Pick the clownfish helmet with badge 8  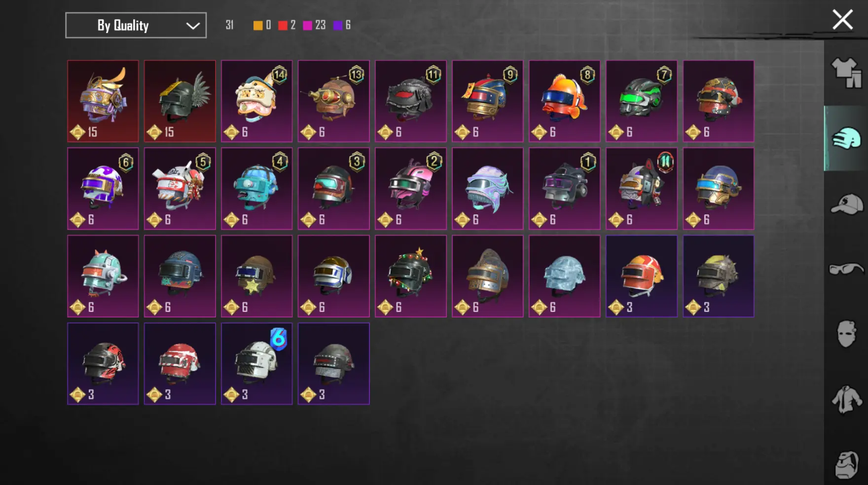pos(565,101)
